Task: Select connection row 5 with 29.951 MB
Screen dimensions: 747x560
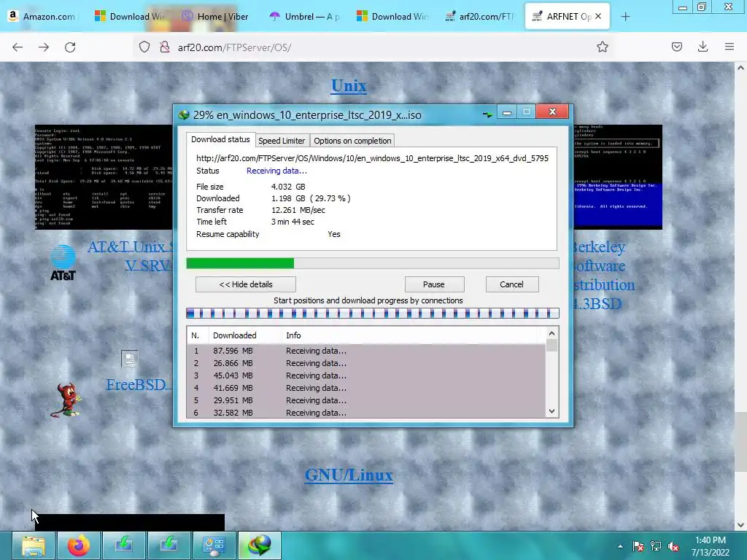Action: click(366, 400)
